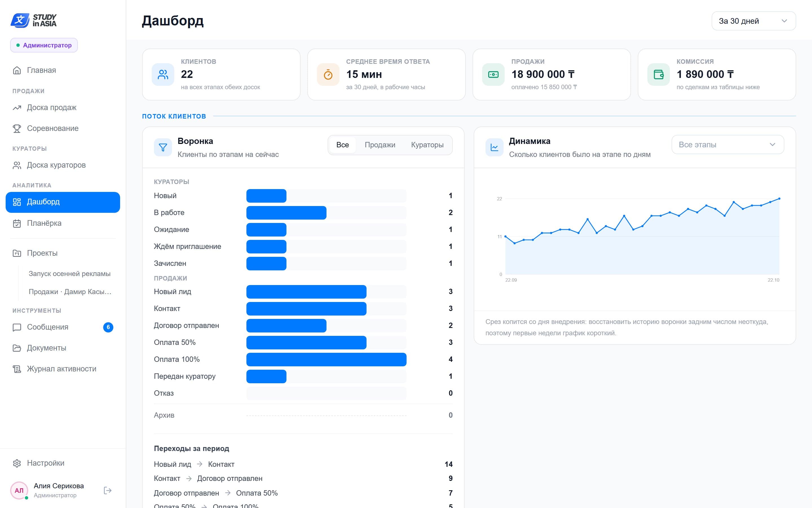The height and width of the screenshot is (508, 812).
Task: Click the grid icon beside Дашборд
Action: 17,202
